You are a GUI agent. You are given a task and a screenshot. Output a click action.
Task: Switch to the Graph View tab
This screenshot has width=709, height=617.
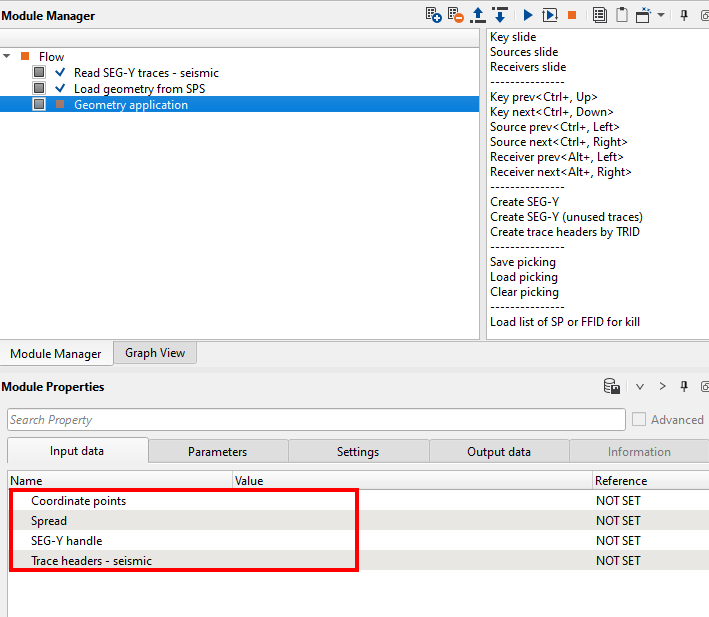pos(154,352)
